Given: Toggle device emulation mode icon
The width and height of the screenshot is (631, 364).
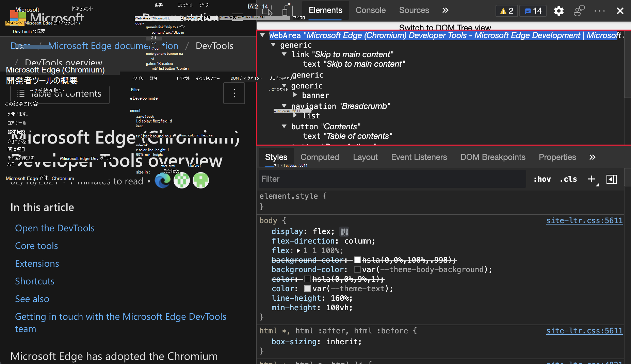Looking at the screenshot, I should [x=288, y=11].
